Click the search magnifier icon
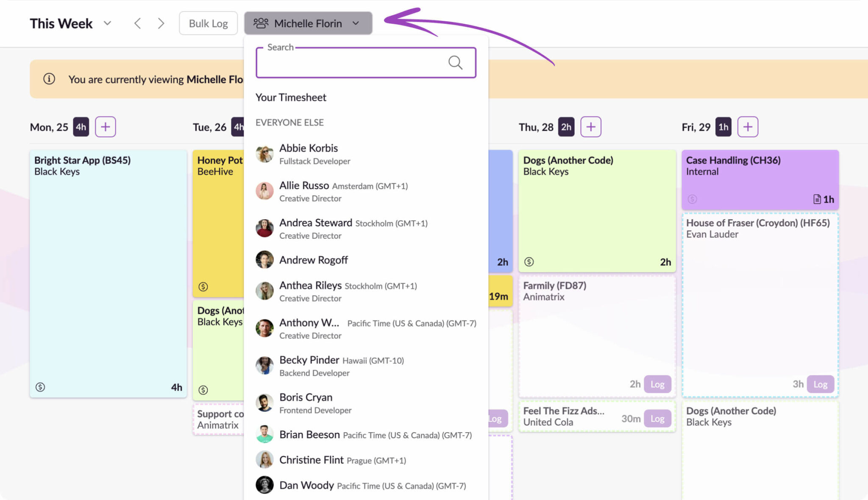 455,63
